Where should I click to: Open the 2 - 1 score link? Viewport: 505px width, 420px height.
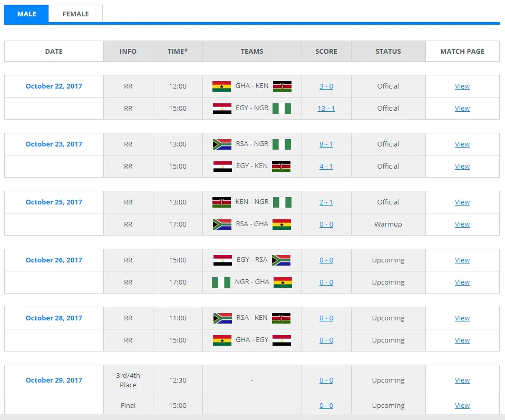pos(326,202)
